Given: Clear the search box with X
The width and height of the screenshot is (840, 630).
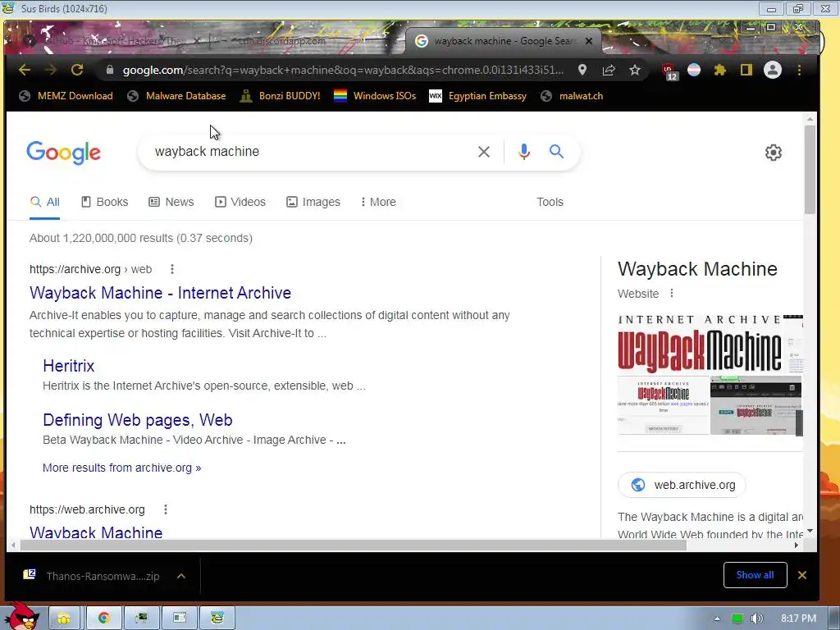Looking at the screenshot, I should (x=484, y=152).
